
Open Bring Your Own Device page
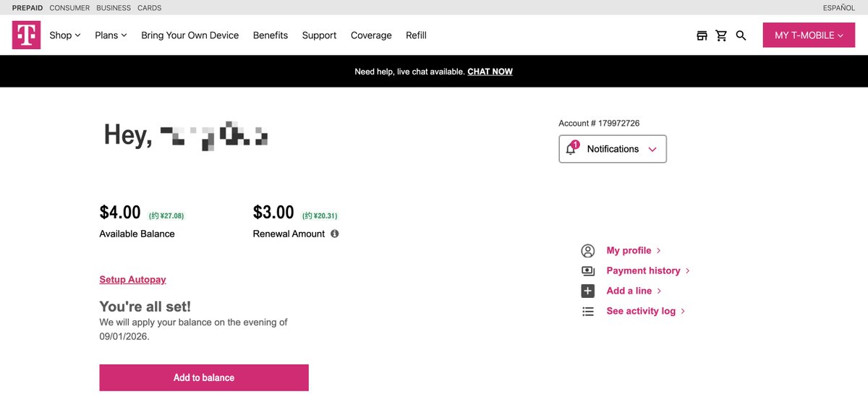point(190,35)
